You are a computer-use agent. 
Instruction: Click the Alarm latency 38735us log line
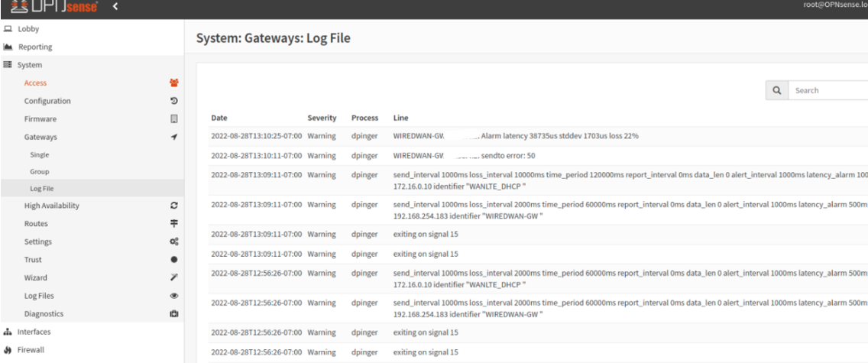516,135
